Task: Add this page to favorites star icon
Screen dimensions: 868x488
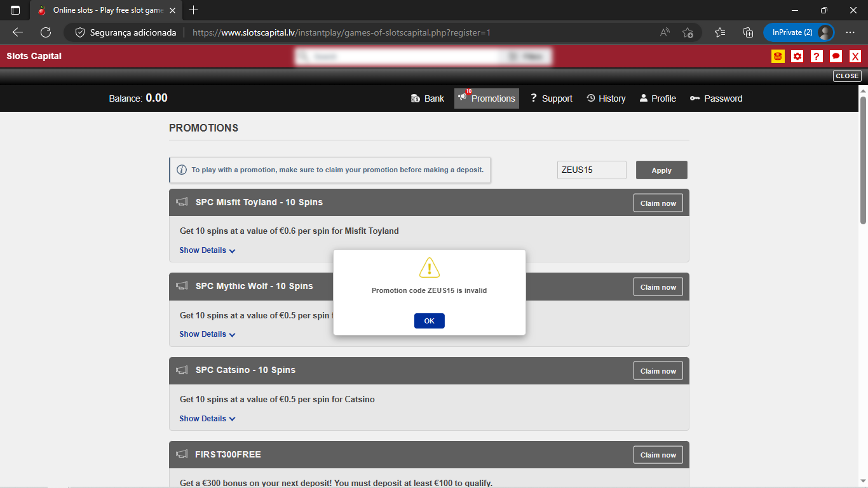Action: pos(688,32)
